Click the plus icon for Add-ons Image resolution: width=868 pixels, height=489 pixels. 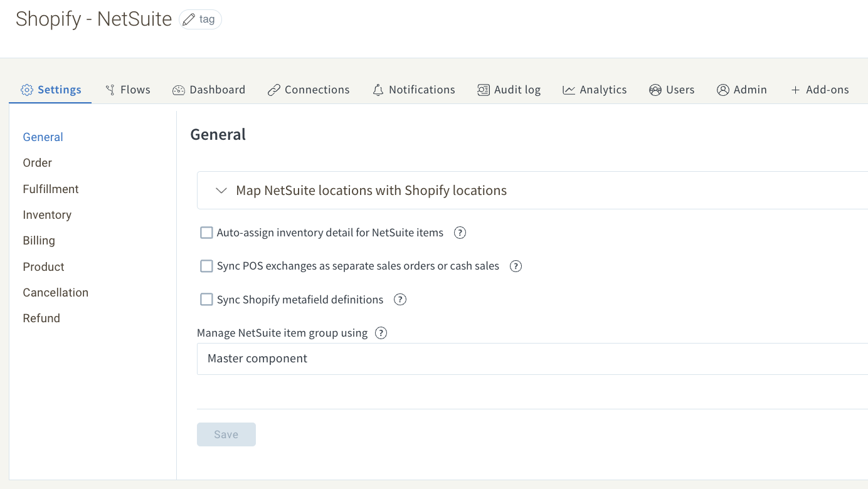point(795,90)
